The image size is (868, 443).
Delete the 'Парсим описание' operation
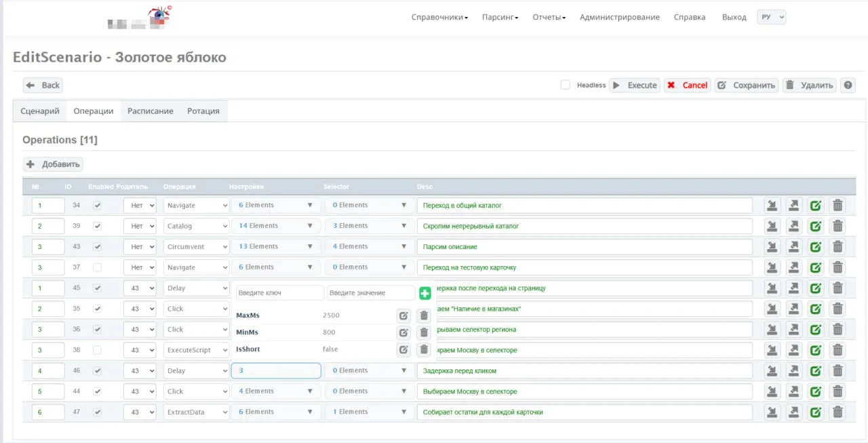point(837,247)
